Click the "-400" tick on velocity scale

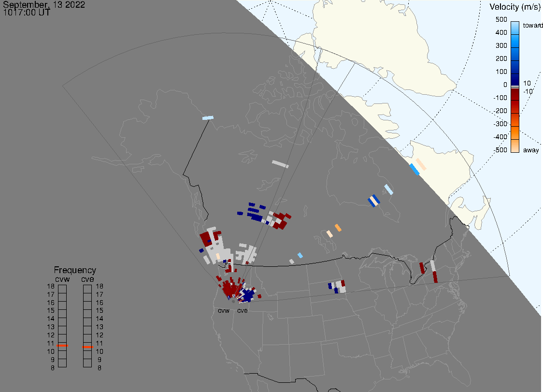500,137
